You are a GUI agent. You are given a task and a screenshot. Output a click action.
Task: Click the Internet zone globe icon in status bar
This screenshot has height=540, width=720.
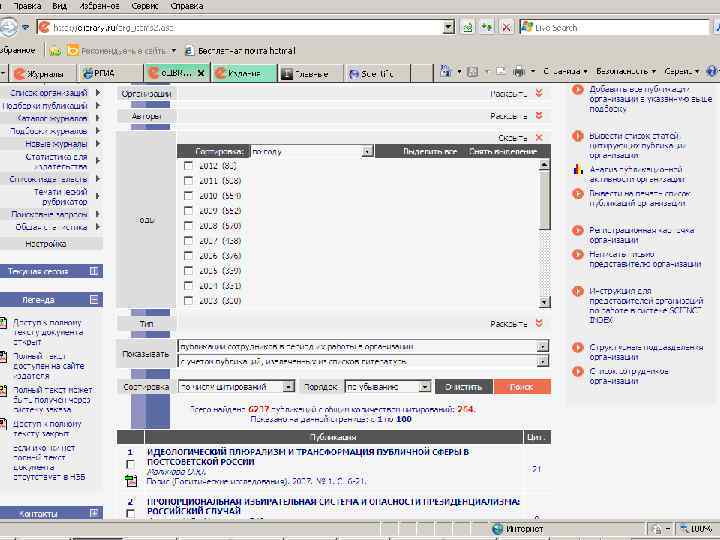click(x=498, y=529)
